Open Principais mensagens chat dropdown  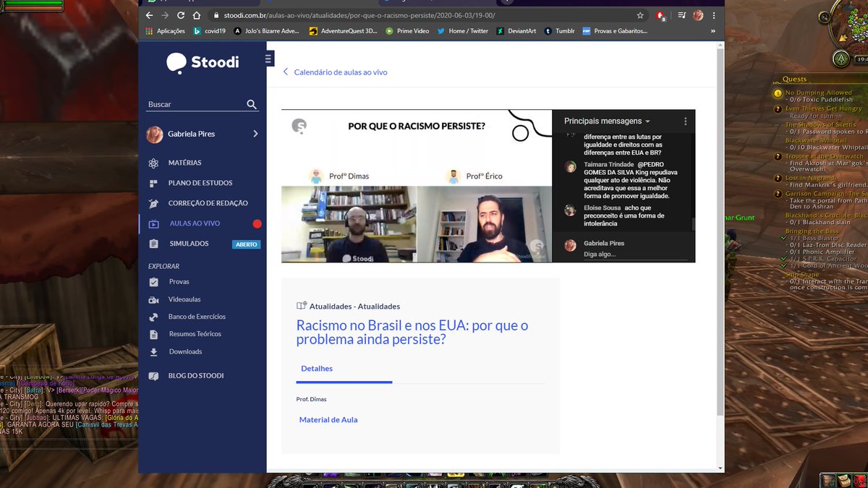(607, 121)
